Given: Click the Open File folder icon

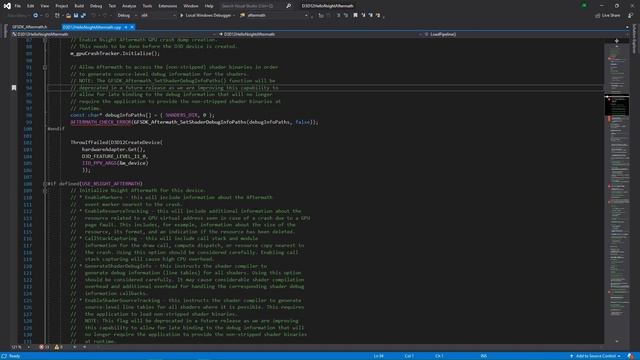Looking at the screenshot, I should click(68, 16).
